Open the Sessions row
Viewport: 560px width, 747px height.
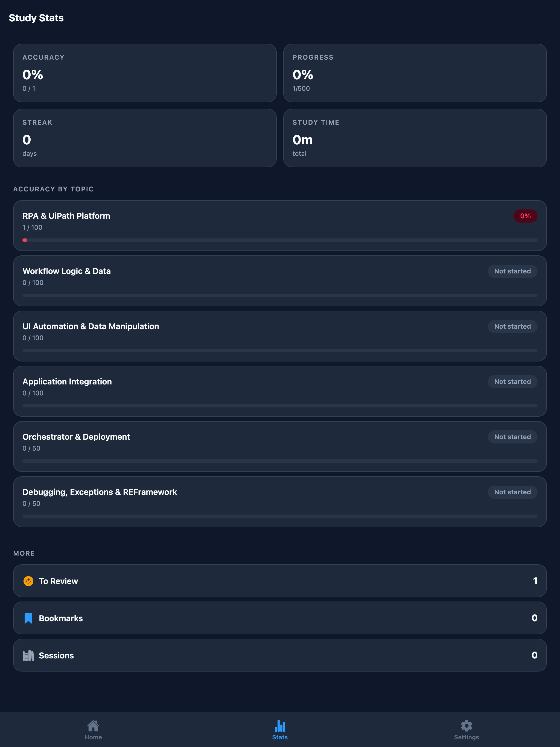(x=280, y=655)
